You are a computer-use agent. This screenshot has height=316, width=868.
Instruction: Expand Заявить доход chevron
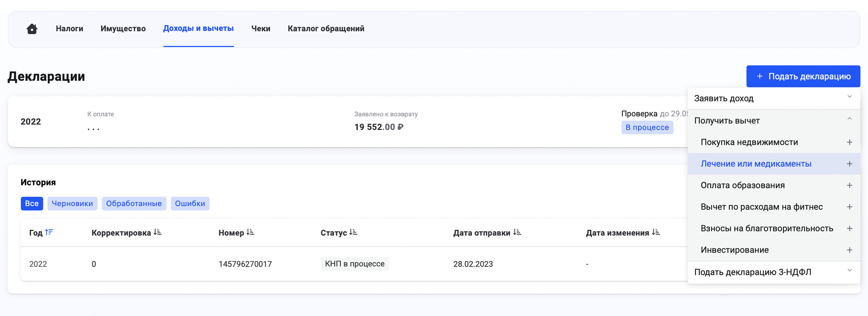click(850, 96)
